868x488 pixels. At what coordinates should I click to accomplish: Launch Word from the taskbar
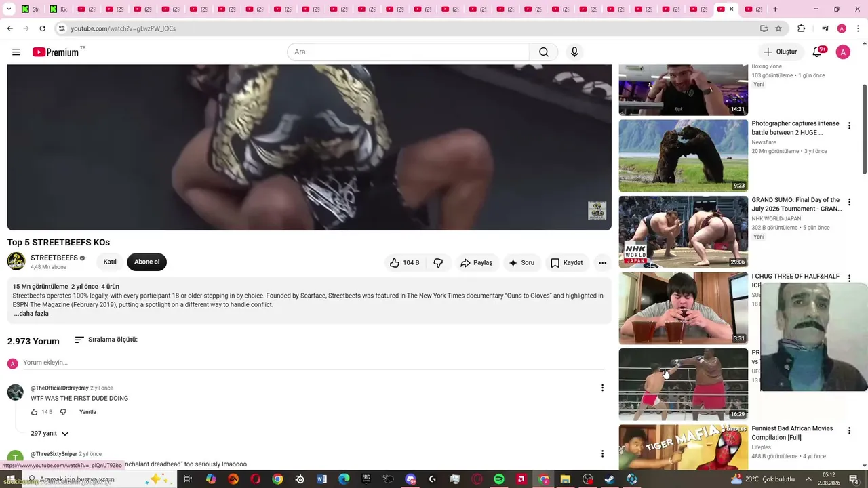pos(321,479)
